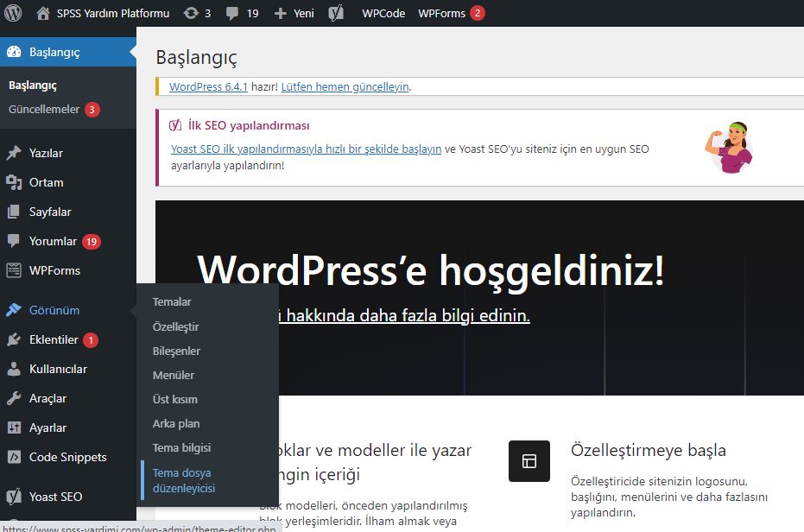Open Bileşenler in the Görünüm submenu
The width and height of the screenshot is (804, 532).
[176, 351]
